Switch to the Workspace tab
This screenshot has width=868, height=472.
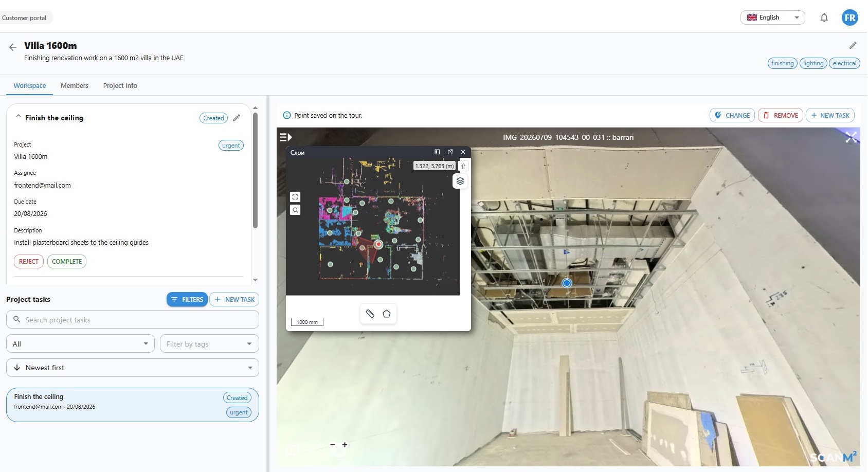coord(30,86)
